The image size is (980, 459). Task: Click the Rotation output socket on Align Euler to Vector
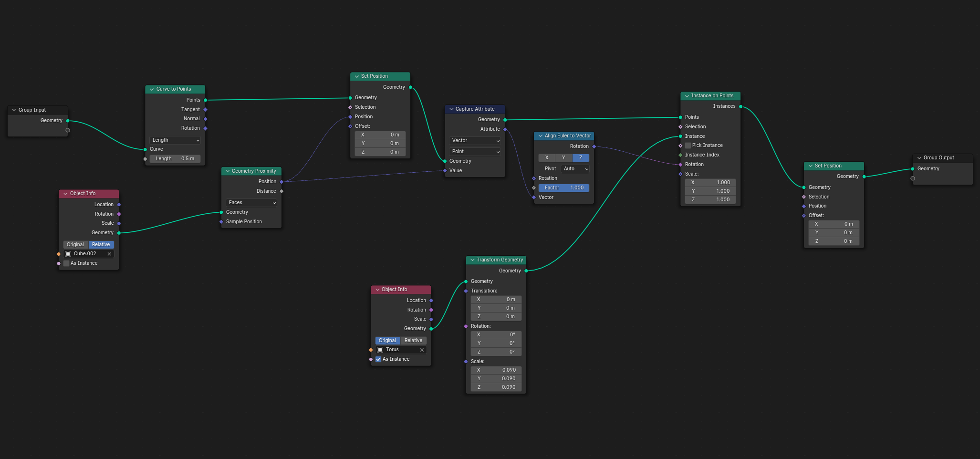(x=594, y=146)
